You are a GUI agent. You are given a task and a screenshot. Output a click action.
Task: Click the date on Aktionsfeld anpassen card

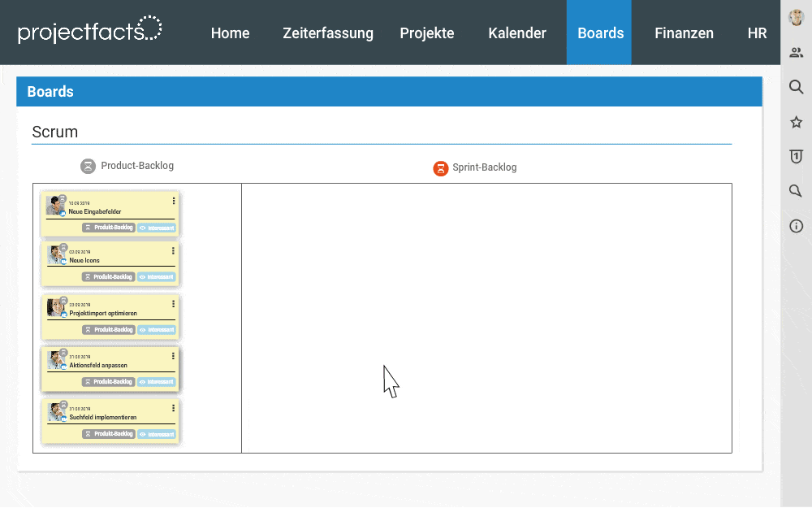click(x=80, y=357)
